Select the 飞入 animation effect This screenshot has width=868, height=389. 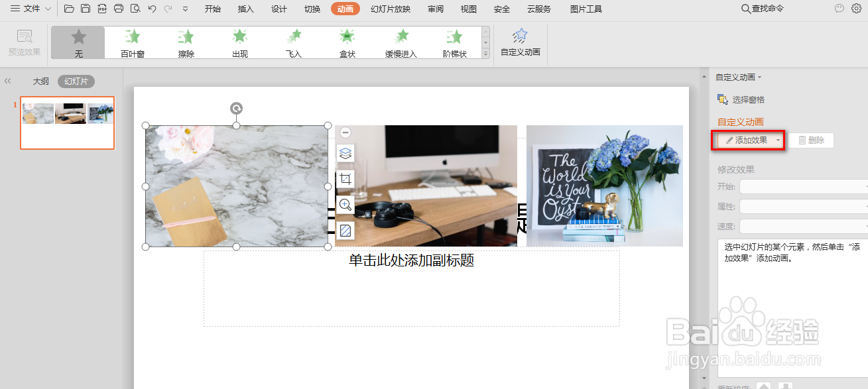coord(294,43)
